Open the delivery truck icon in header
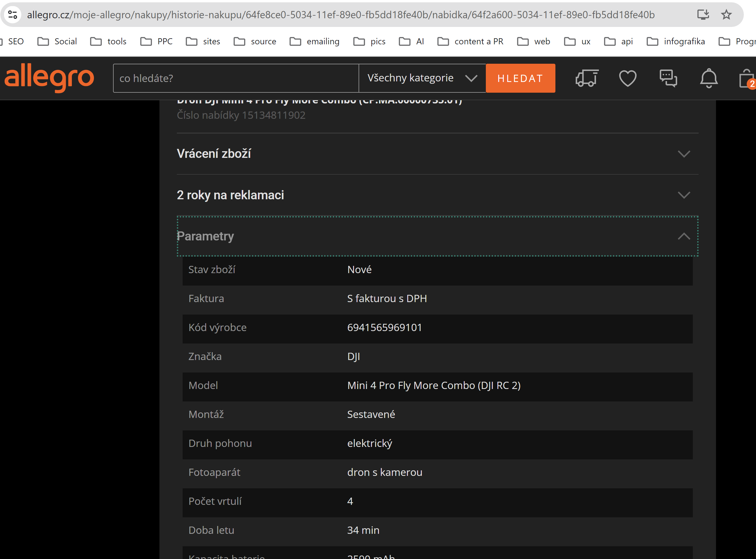756x559 pixels. [x=587, y=78]
